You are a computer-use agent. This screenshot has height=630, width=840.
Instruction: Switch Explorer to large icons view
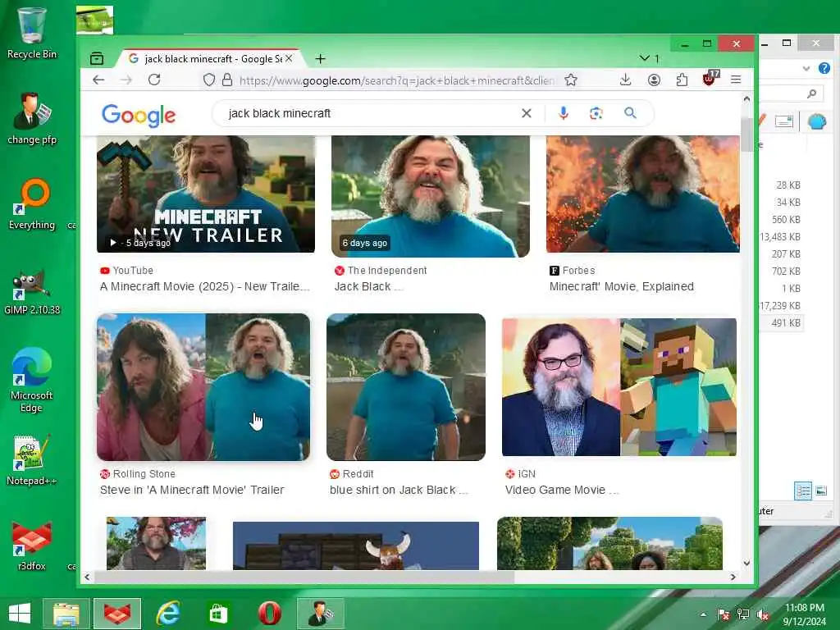tap(820, 491)
